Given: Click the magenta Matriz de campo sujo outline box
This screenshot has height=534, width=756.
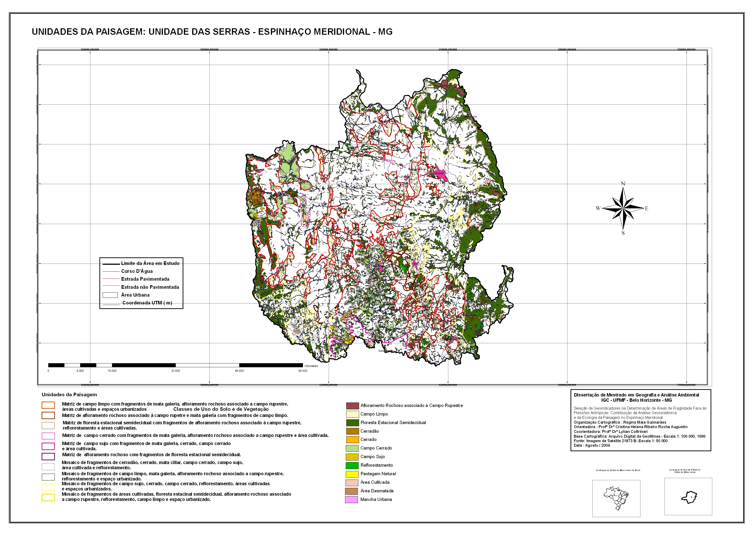Looking at the screenshot, I should pos(48,446).
